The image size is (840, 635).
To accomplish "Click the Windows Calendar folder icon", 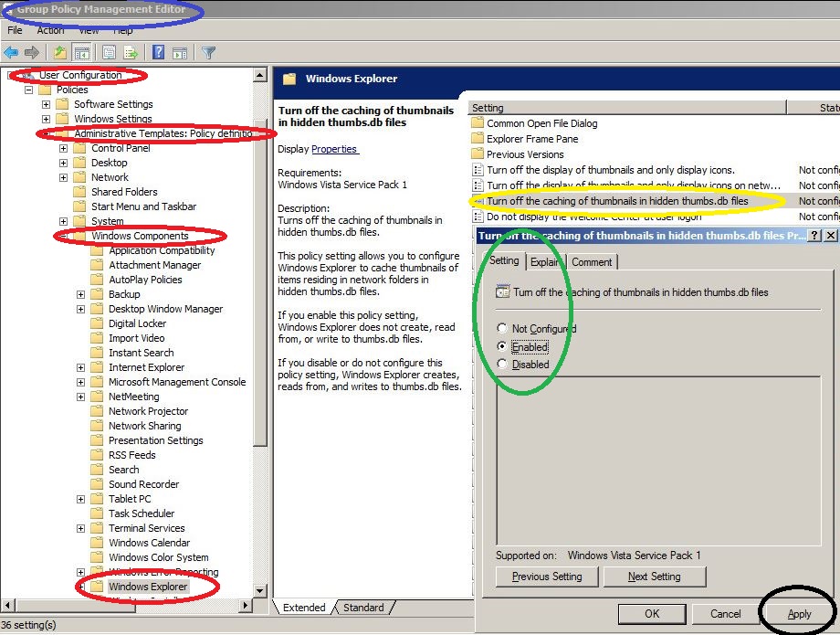I will (x=97, y=543).
